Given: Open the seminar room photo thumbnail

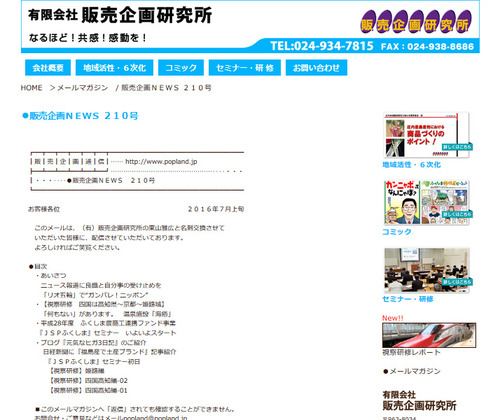Looking at the screenshot, I should pos(426,270).
